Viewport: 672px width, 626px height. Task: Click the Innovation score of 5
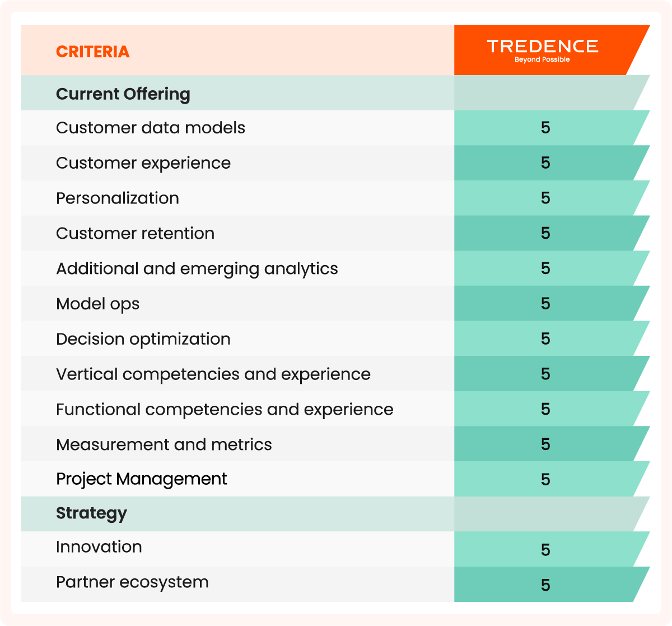[545, 550]
